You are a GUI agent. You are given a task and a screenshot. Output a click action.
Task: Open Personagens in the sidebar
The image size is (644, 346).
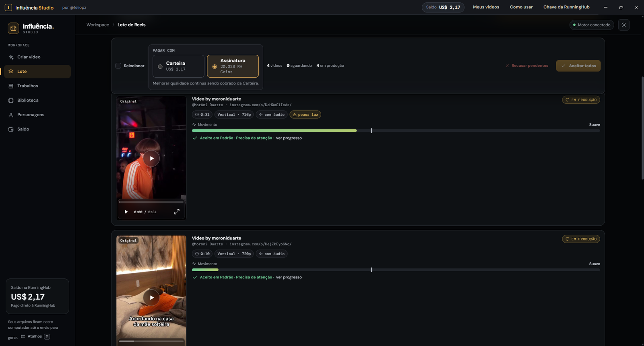click(x=38, y=115)
